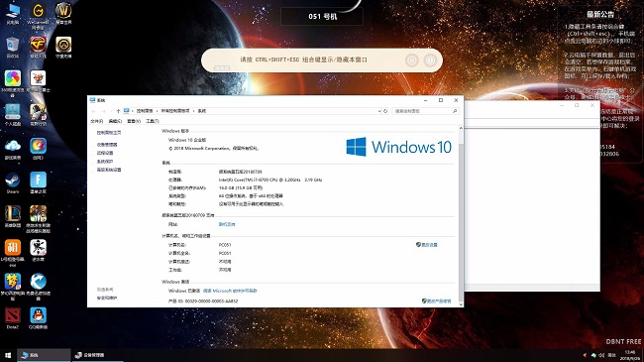Open the blue swirl accelerator icon

[38, 287]
